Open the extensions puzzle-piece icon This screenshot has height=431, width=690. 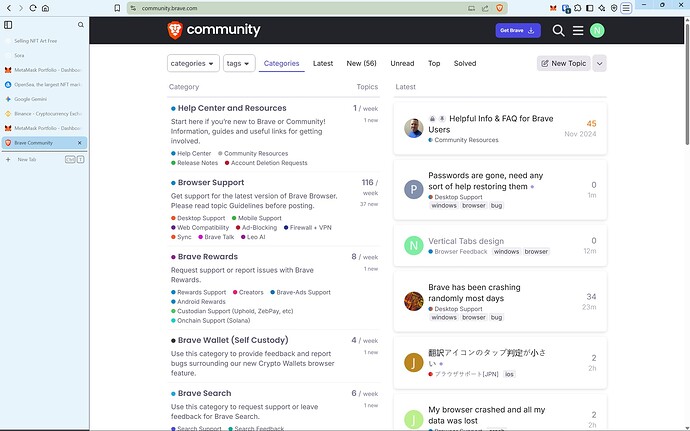[578, 8]
